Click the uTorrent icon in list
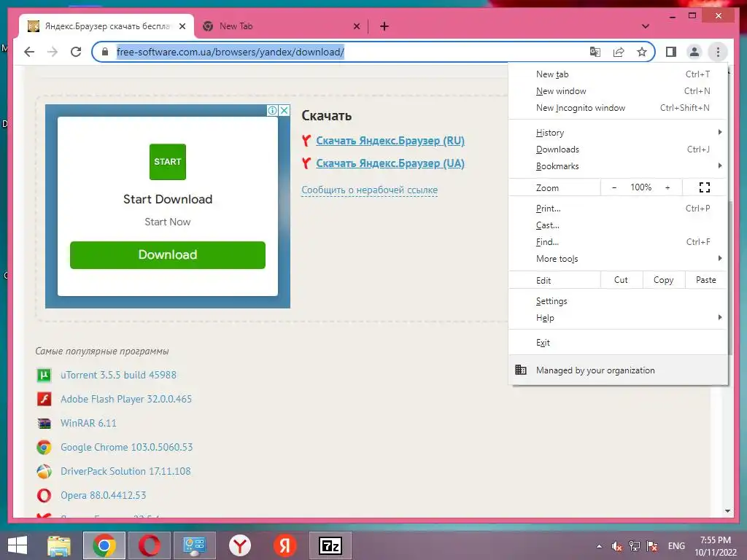747x560 pixels. [44, 376]
